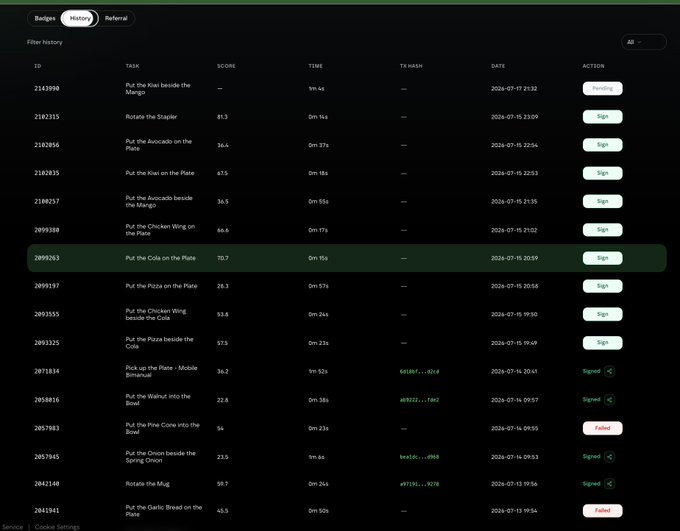Select row ID 2041941
This screenshot has height=531, width=680.
click(47, 511)
